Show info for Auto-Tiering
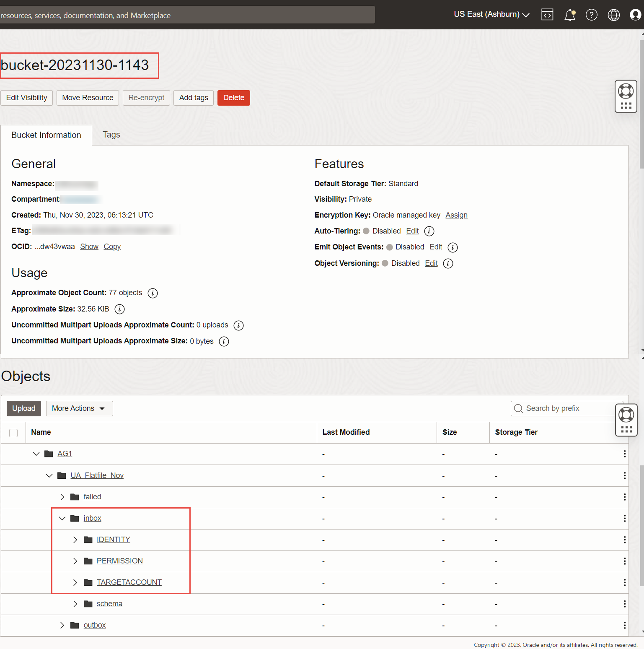644x649 pixels. point(429,231)
